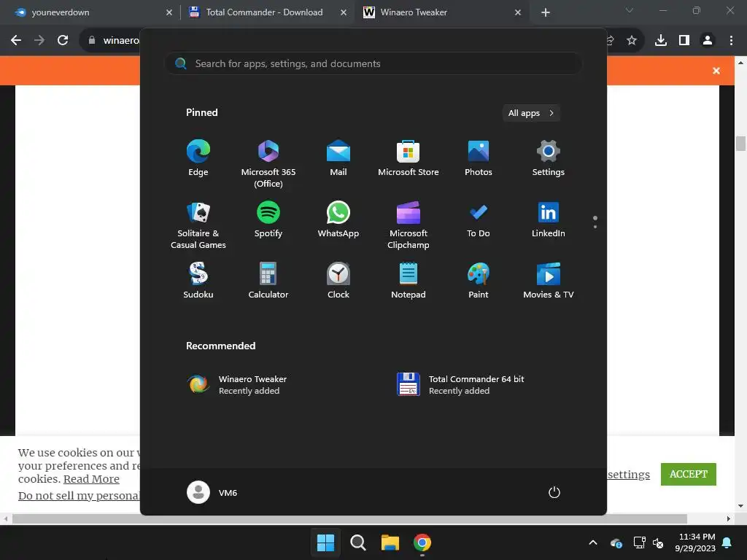Switch to the youneverdown tab
The image size is (747, 560).
tap(89, 12)
